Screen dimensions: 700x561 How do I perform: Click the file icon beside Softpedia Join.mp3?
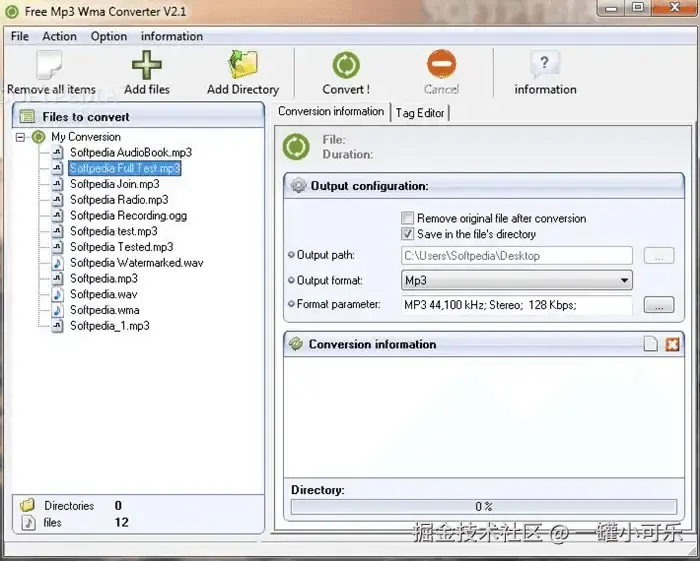pyautogui.click(x=57, y=184)
